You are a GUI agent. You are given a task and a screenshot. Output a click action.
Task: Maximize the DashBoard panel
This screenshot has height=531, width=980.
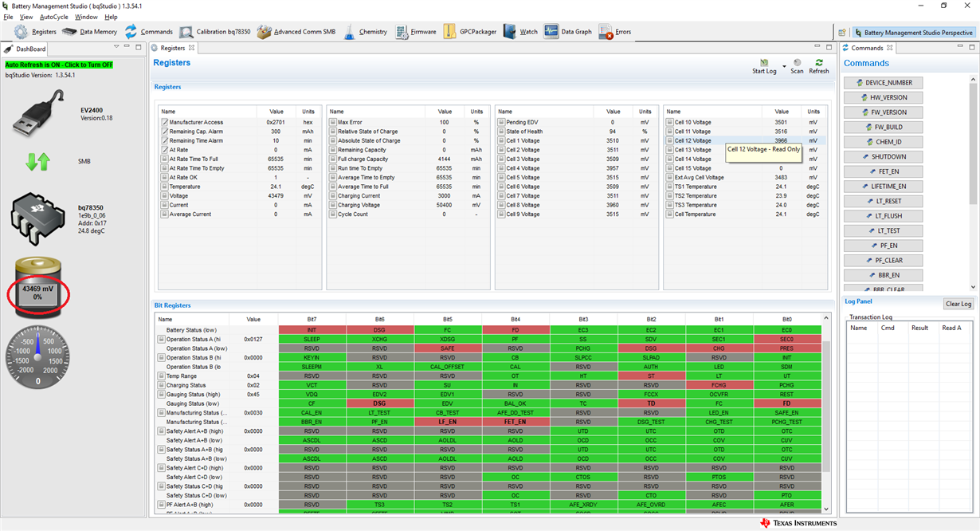(139, 48)
